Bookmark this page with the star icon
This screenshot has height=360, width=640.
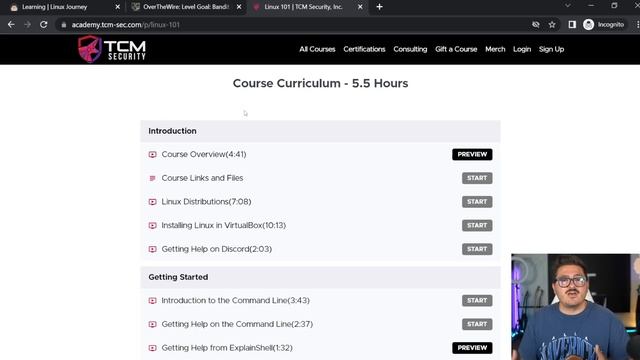click(x=552, y=25)
